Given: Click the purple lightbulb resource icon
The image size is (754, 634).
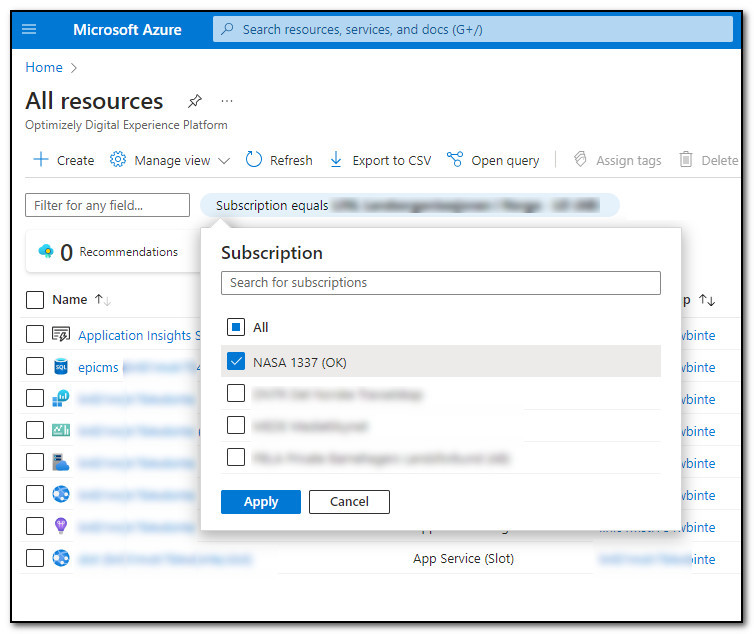Looking at the screenshot, I should (61, 526).
